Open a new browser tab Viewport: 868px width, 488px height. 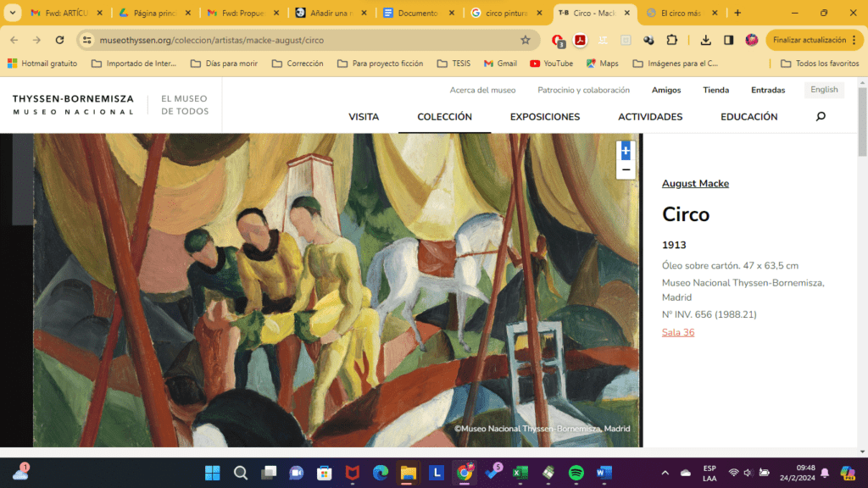point(737,13)
